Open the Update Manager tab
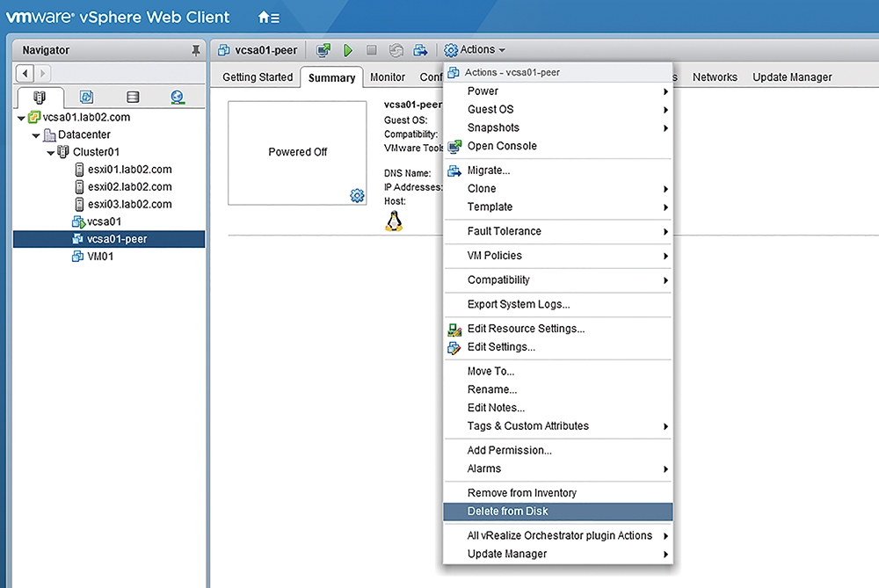This screenshot has width=879, height=588. 792,77
